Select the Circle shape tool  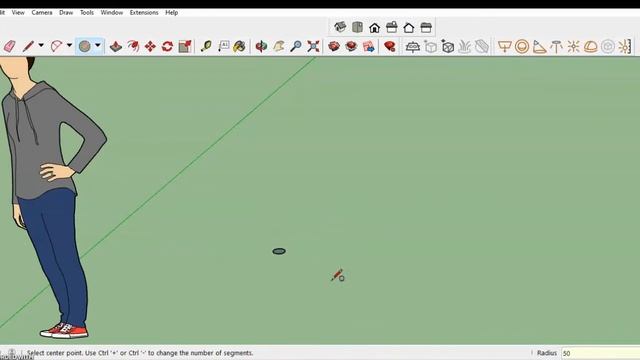click(x=84, y=46)
